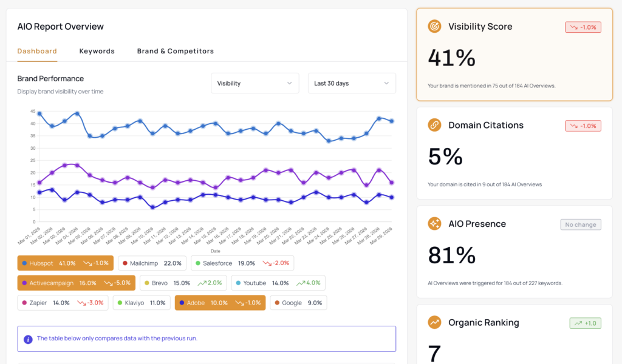Select the Salesforce legend chip
The width and height of the screenshot is (622, 364).
coord(242,263)
